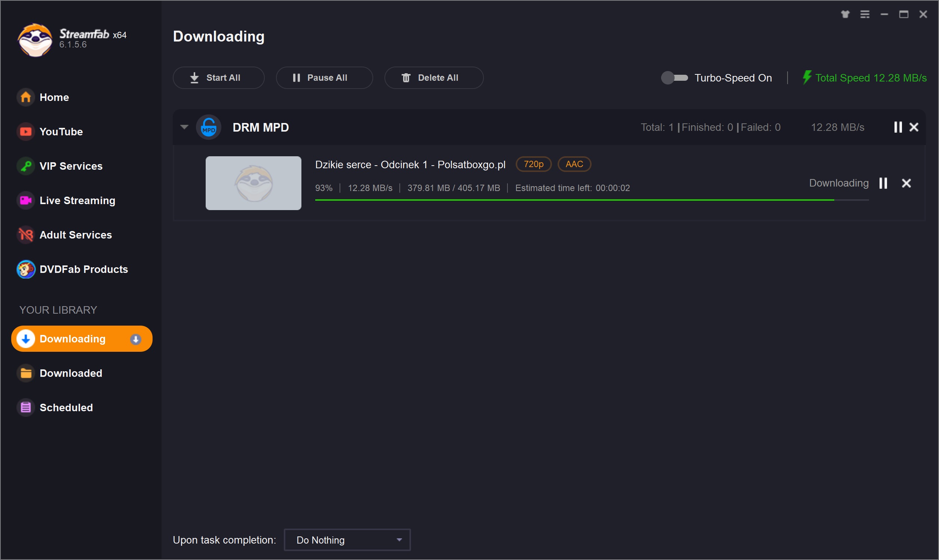Click the Dzikie serce video thumbnail
The image size is (939, 560).
(x=253, y=184)
